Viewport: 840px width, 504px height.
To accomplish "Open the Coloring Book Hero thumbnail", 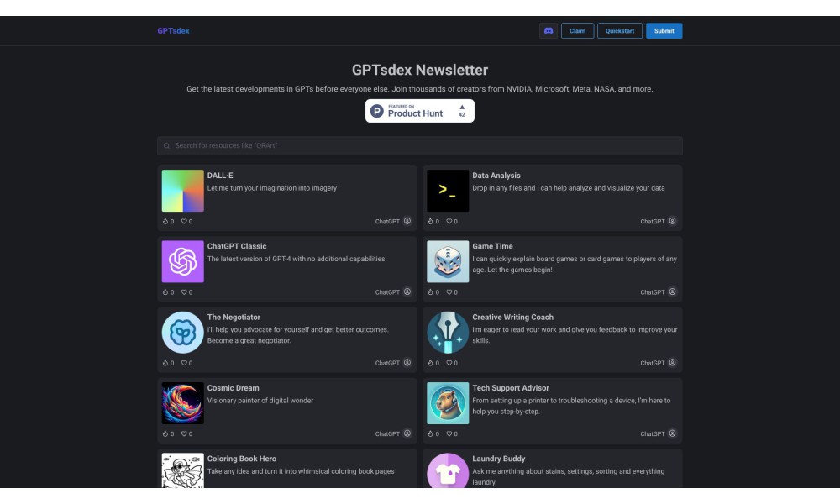I will pyautogui.click(x=182, y=470).
